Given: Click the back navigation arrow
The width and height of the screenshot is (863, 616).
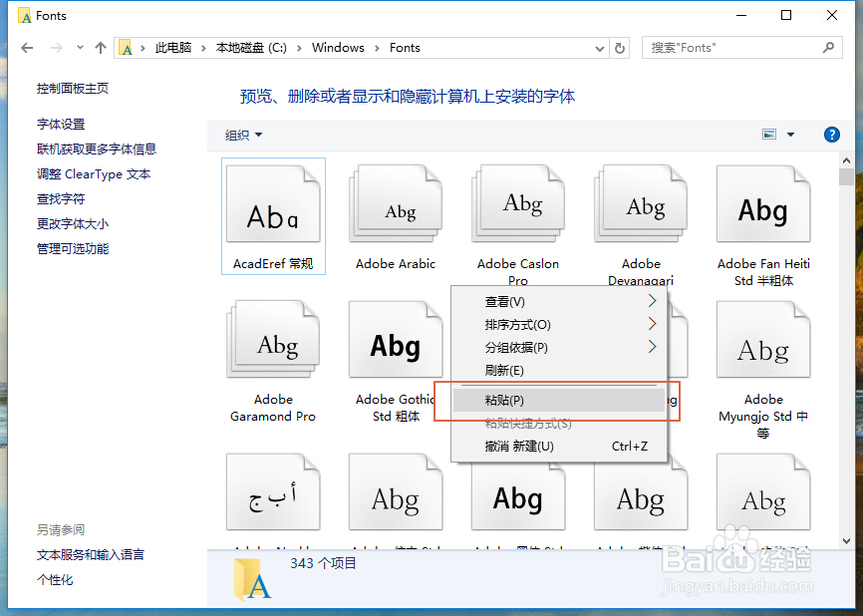Looking at the screenshot, I should point(27,48).
